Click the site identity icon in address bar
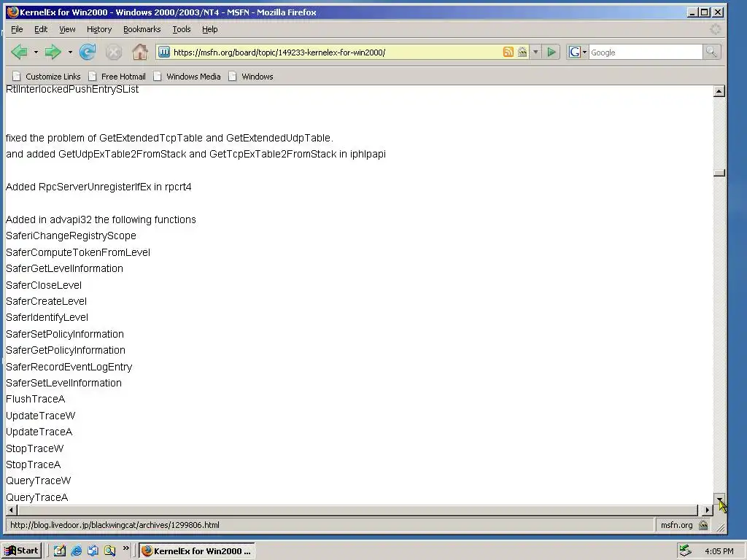 [x=164, y=52]
